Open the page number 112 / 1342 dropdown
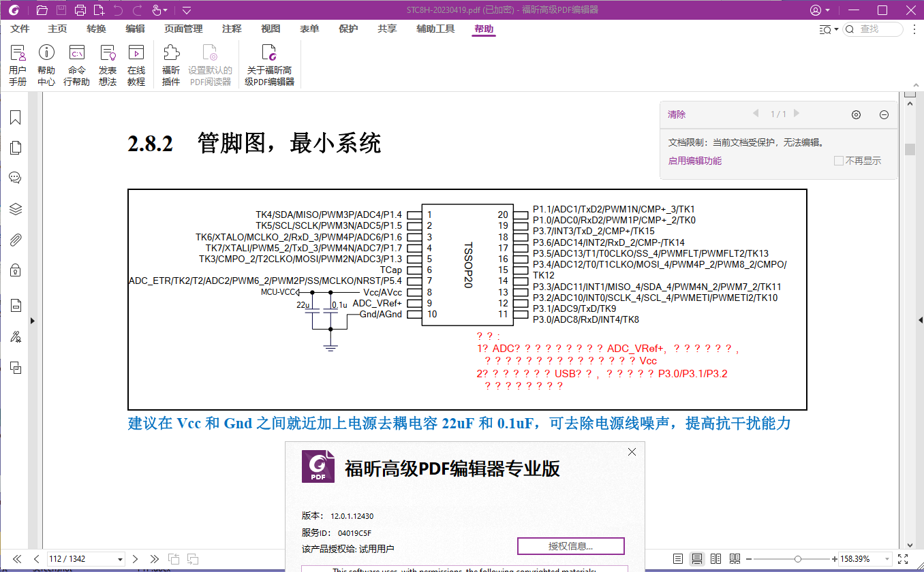 click(121, 559)
